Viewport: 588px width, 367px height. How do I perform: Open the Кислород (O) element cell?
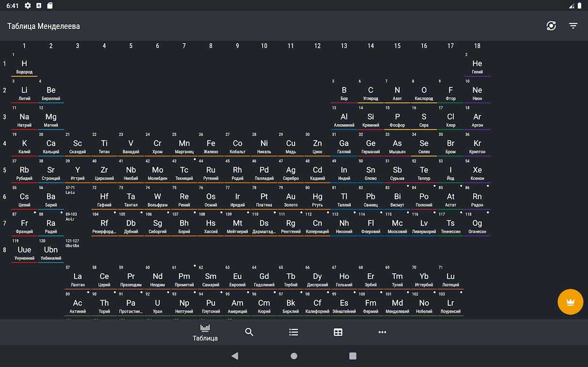(x=424, y=93)
